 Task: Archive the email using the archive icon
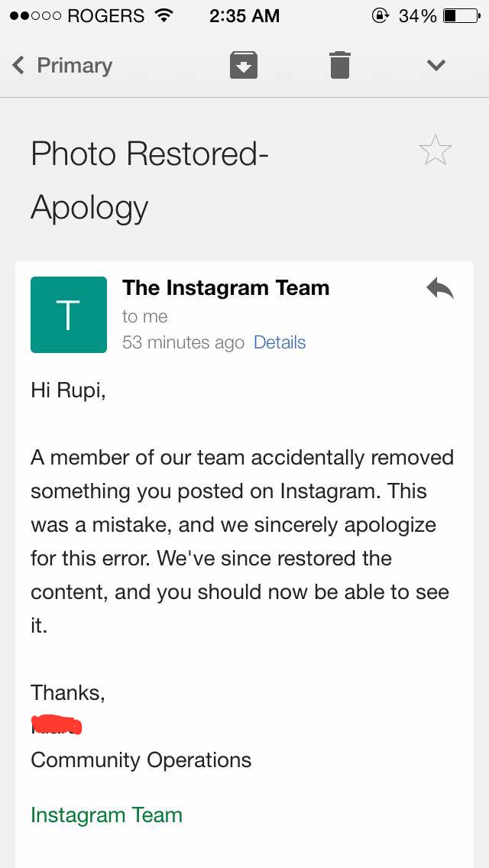tap(242, 64)
